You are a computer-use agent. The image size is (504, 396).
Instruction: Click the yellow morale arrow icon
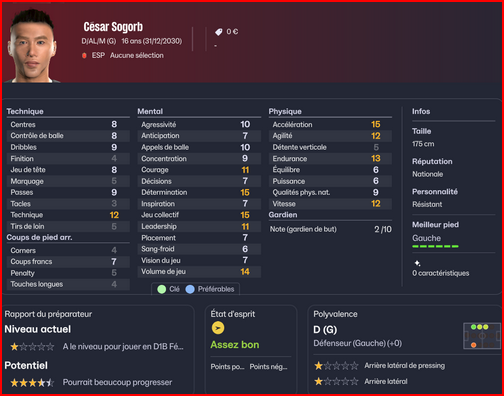coord(218,328)
